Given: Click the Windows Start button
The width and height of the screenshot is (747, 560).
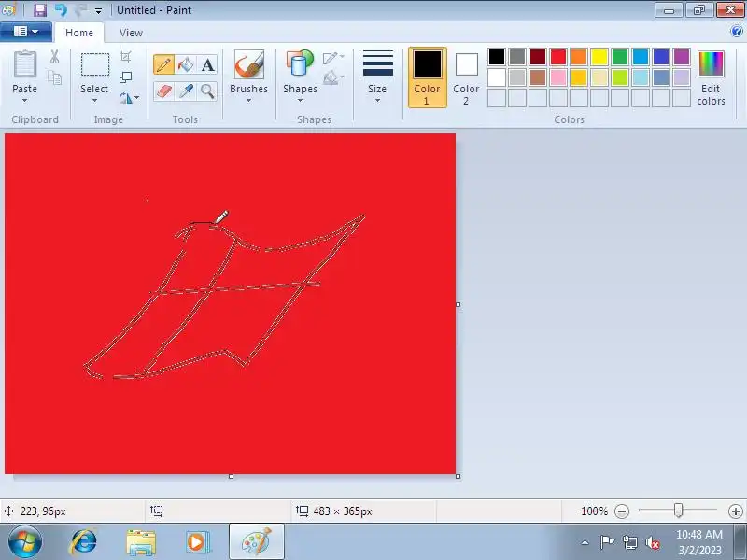Looking at the screenshot, I should tap(25, 542).
